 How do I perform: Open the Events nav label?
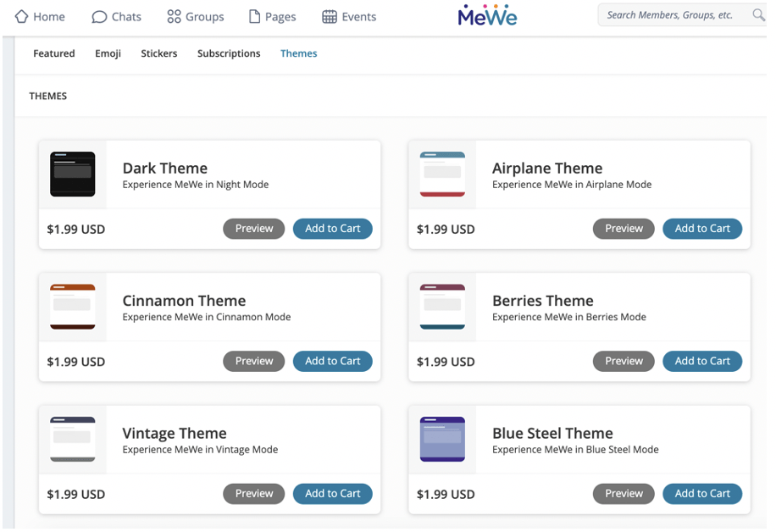359,17
